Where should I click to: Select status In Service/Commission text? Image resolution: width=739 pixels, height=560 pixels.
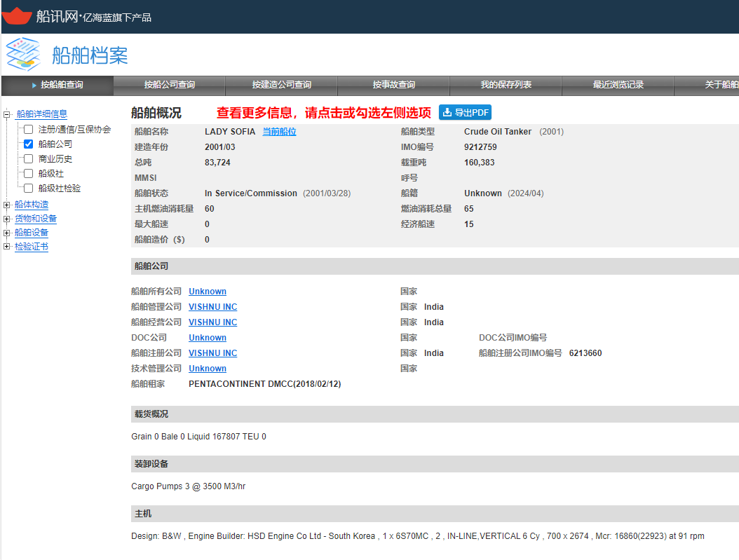tap(251, 193)
